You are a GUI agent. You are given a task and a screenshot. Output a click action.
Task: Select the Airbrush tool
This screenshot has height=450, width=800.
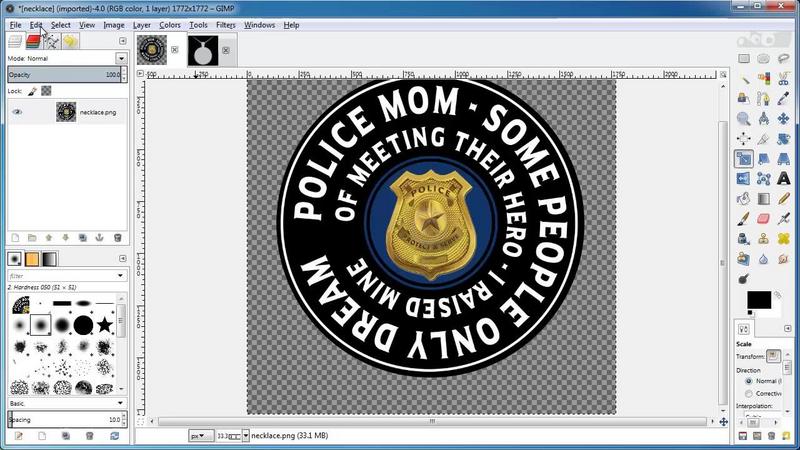pyautogui.click(x=783, y=218)
